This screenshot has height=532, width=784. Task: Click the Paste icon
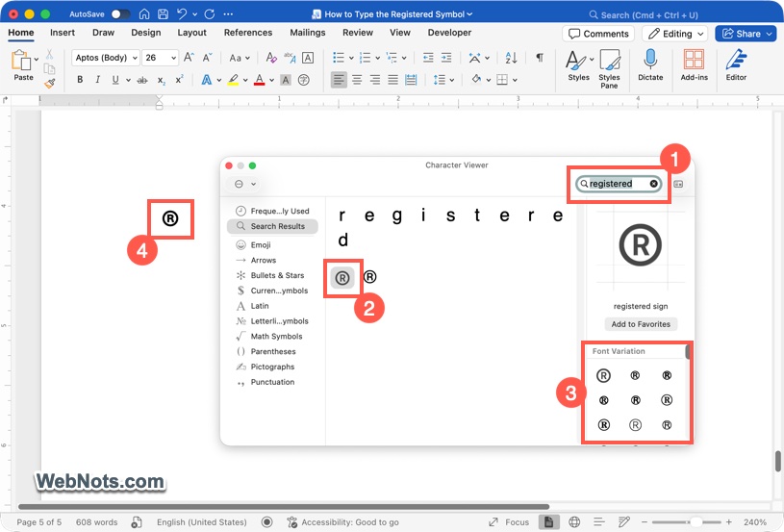(x=20, y=61)
